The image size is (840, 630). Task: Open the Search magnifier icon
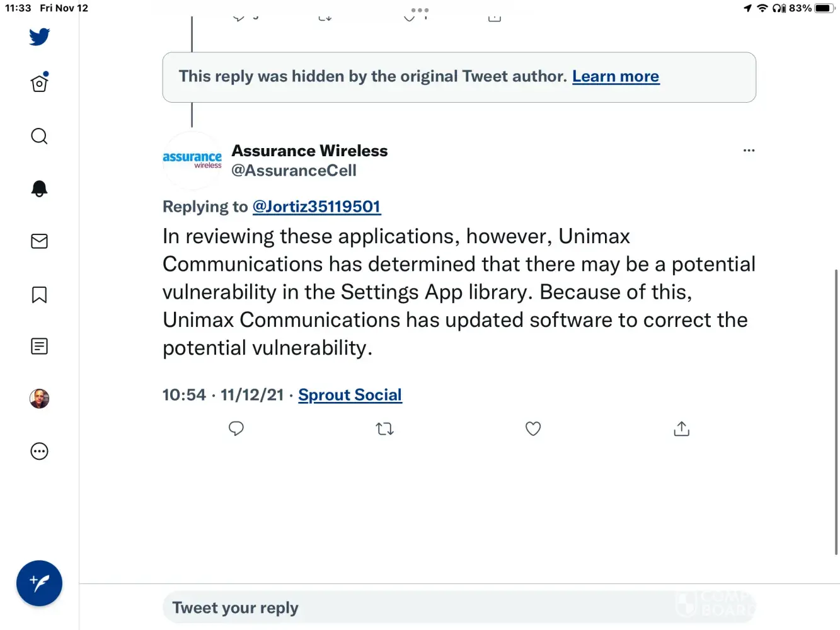tap(39, 136)
